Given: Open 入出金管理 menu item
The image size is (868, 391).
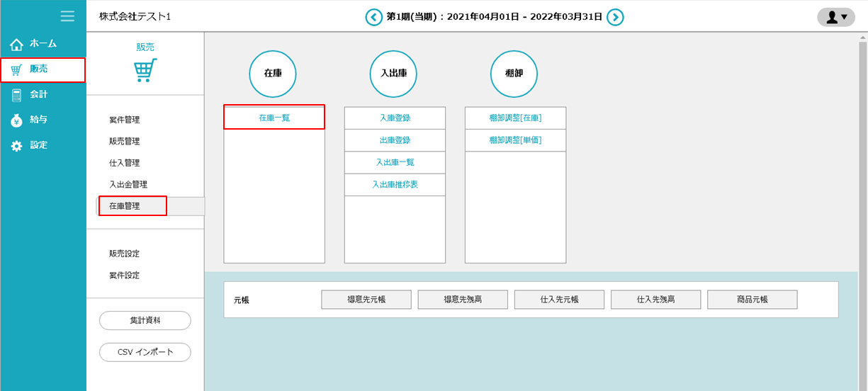Looking at the screenshot, I should point(128,184).
